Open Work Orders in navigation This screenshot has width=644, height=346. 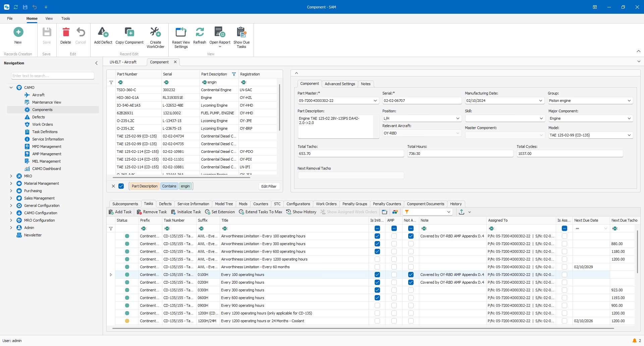[42, 124]
